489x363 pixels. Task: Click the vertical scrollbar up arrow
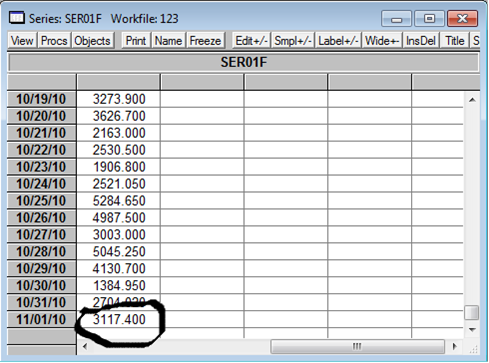(x=472, y=100)
